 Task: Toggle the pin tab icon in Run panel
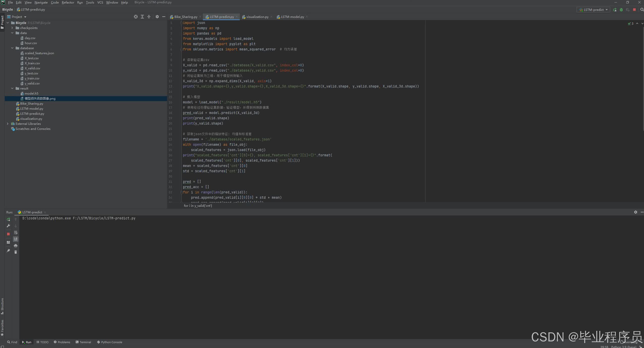tap(8, 251)
